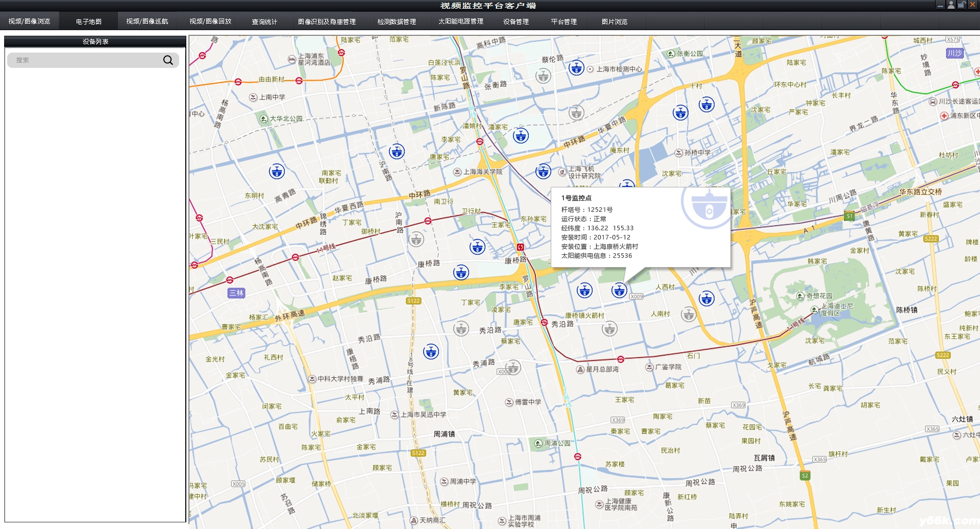Close the video monitoring client window

[x=973, y=5]
